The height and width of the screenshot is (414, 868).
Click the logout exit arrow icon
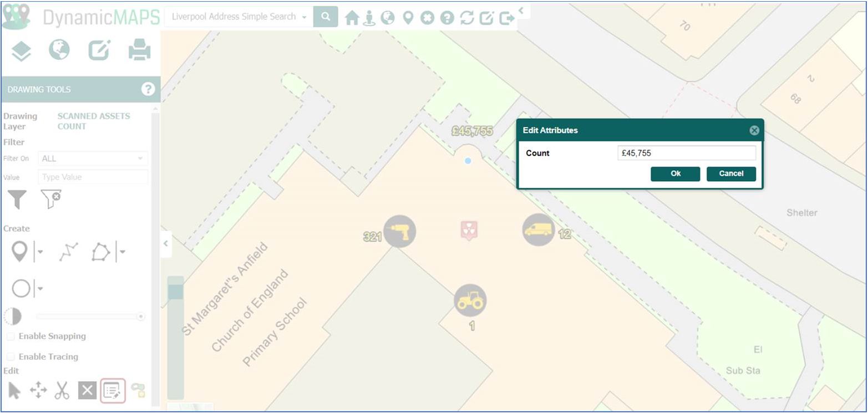[506, 18]
